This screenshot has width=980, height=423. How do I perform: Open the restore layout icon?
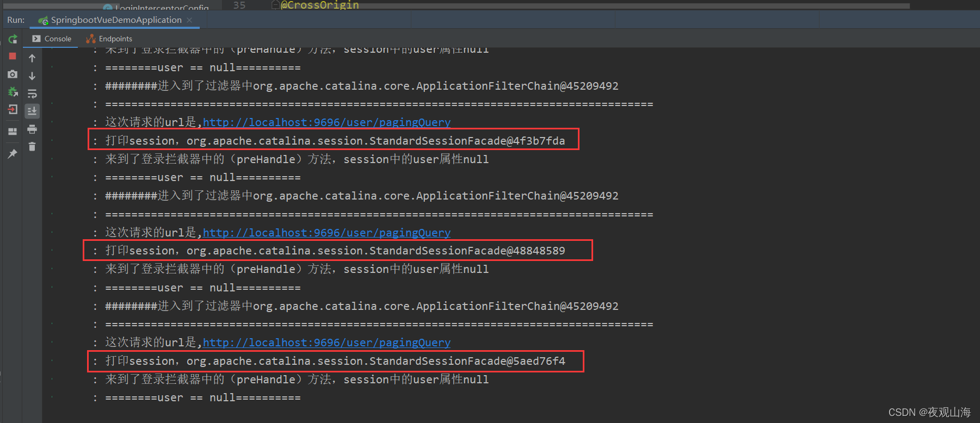click(x=13, y=132)
